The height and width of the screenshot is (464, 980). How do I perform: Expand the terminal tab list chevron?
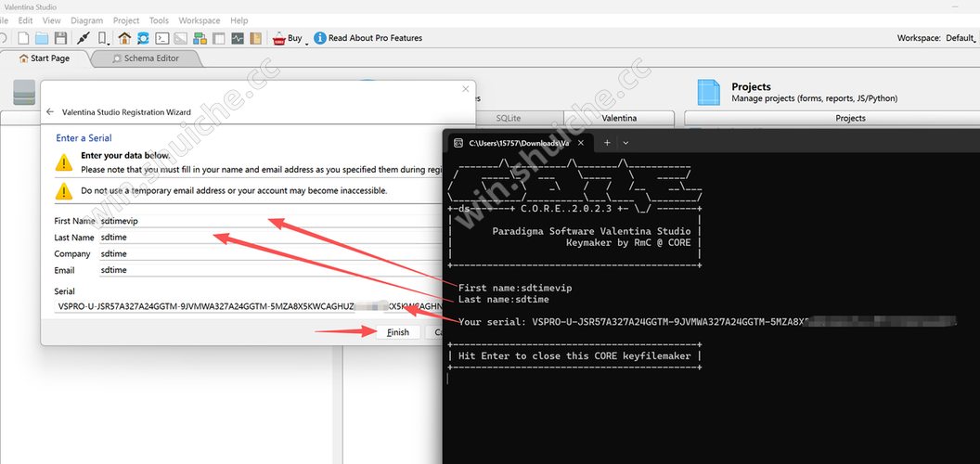[626, 143]
